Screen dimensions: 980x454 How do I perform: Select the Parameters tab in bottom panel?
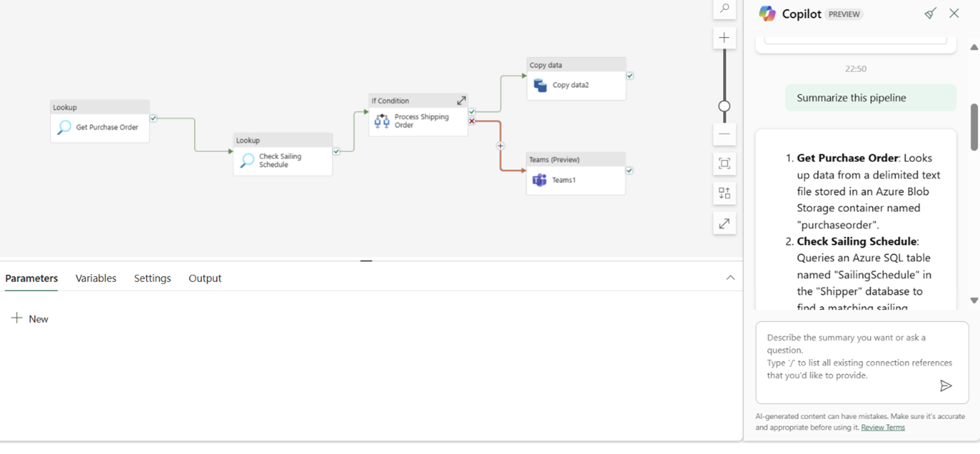coord(31,278)
